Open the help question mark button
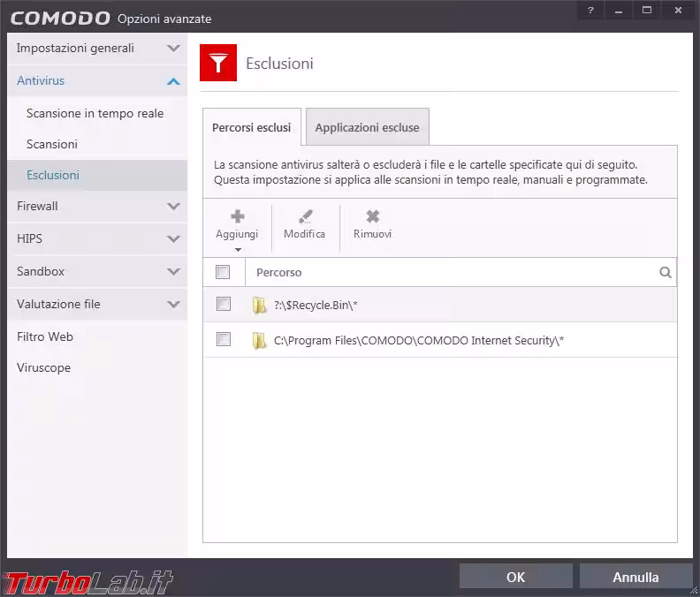 point(590,11)
